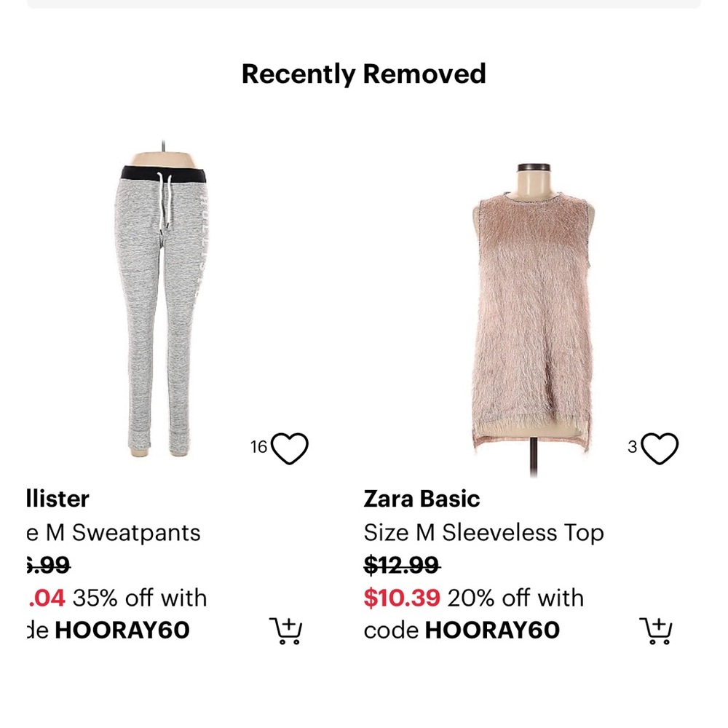Favorite the Hollister sweatpants with the heart
Image resolution: width=728 pixels, height=728 pixels.
pos(289,448)
